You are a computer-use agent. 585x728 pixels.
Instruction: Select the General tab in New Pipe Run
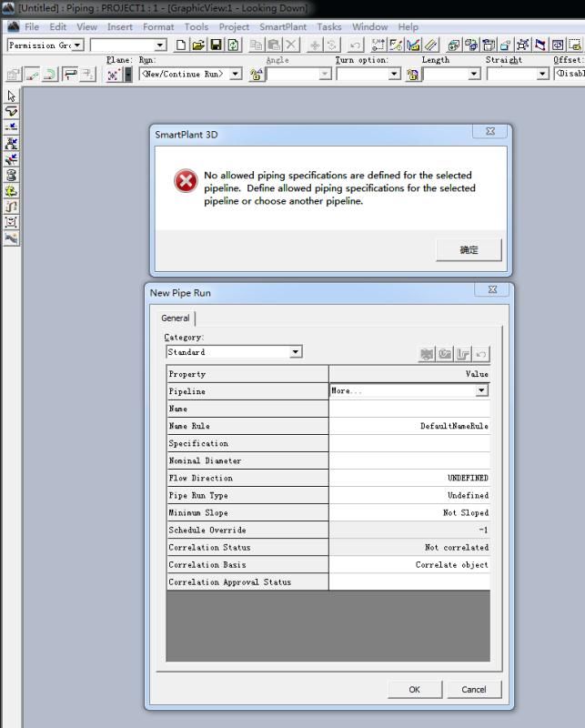(176, 318)
